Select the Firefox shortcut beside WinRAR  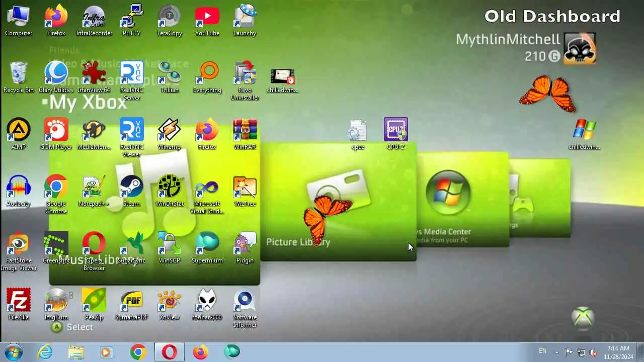point(207,134)
